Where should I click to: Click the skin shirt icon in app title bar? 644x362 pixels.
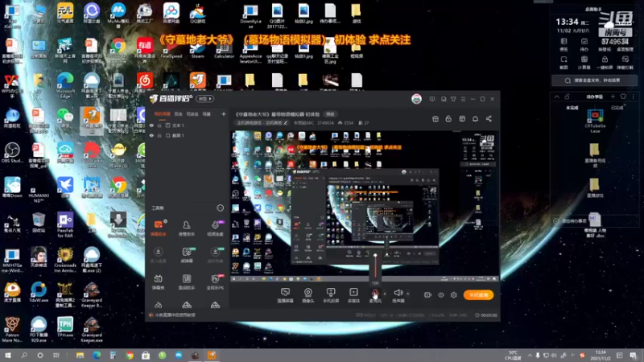453,99
